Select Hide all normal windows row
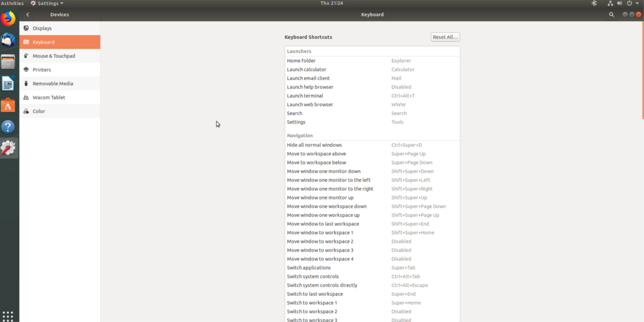 (372, 145)
